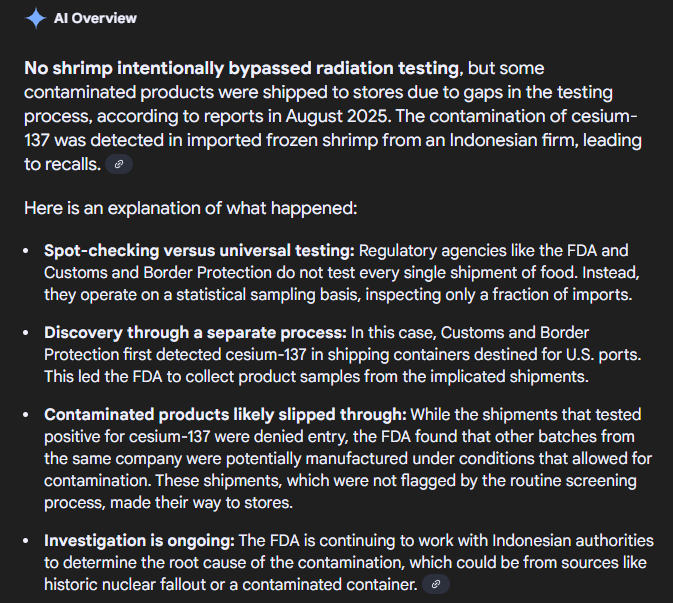Screen dimensions: 673x603
Task: Click the 'AI Overview' heading label
Action: click(x=95, y=18)
